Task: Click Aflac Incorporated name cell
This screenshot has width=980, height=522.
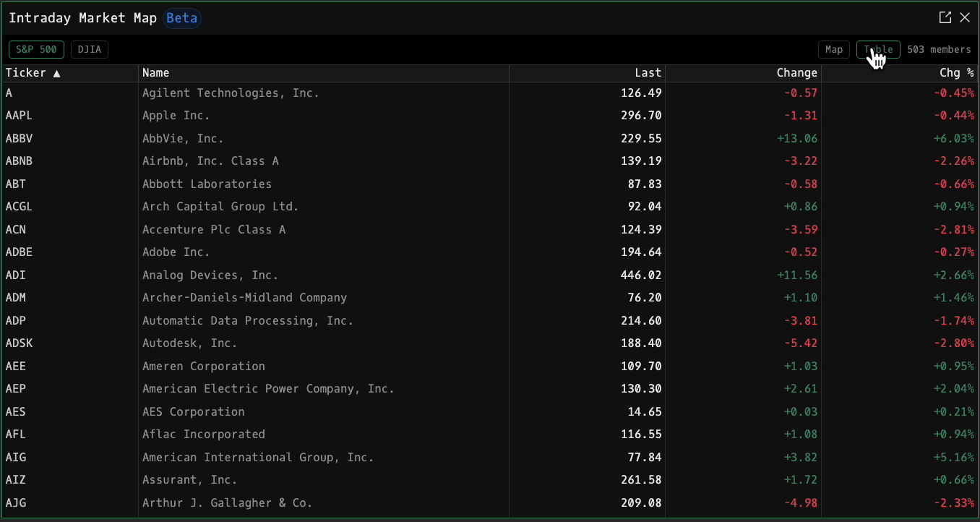Action: click(x=204, y=435)
